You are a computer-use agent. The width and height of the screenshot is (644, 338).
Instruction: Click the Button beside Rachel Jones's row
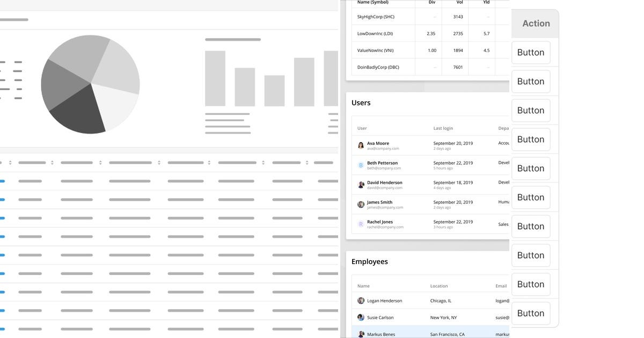[530, 226]
